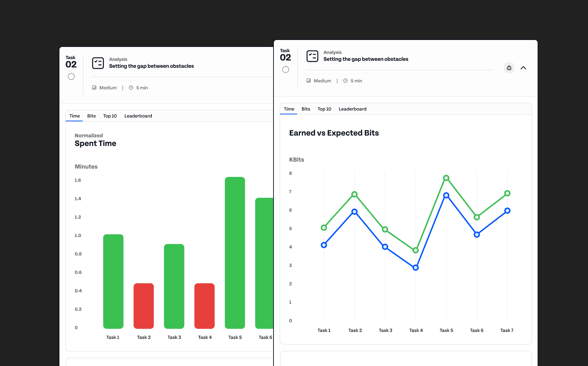Click the title 'Setting the gap between obstacles' in right card
The image size is (588, 366).
point(366,59)
